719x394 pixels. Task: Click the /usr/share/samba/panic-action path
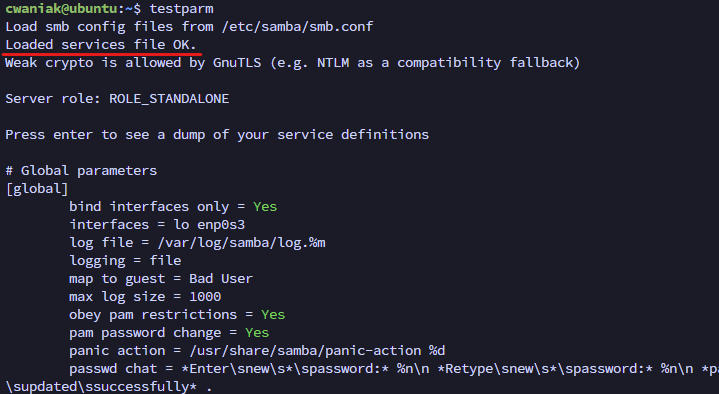[x=305, y=351]
